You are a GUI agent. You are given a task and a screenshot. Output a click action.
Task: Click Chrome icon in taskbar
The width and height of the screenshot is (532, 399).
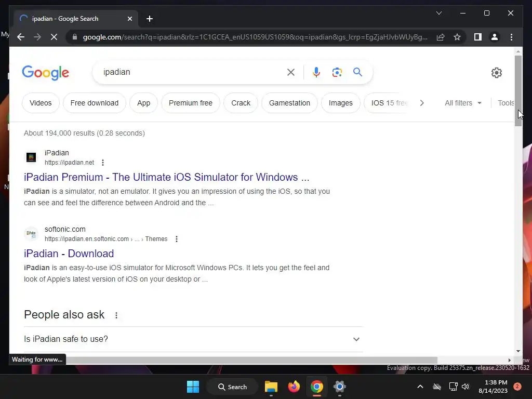[316, 387]
